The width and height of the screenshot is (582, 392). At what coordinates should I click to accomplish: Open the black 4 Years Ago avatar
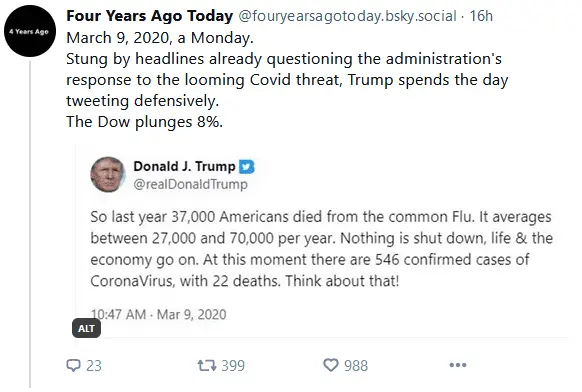pos(30,31)
